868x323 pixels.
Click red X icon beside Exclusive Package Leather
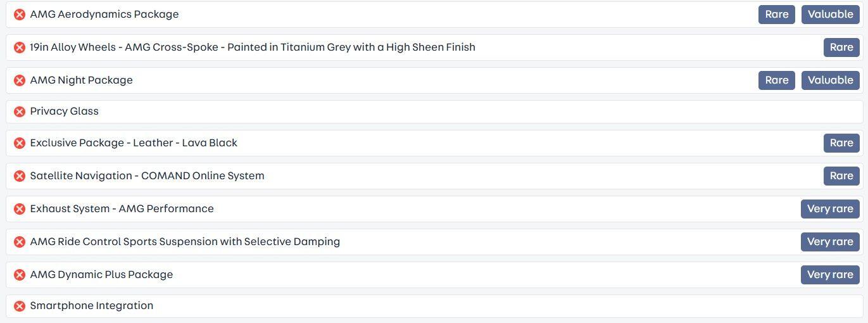(20, 143)
